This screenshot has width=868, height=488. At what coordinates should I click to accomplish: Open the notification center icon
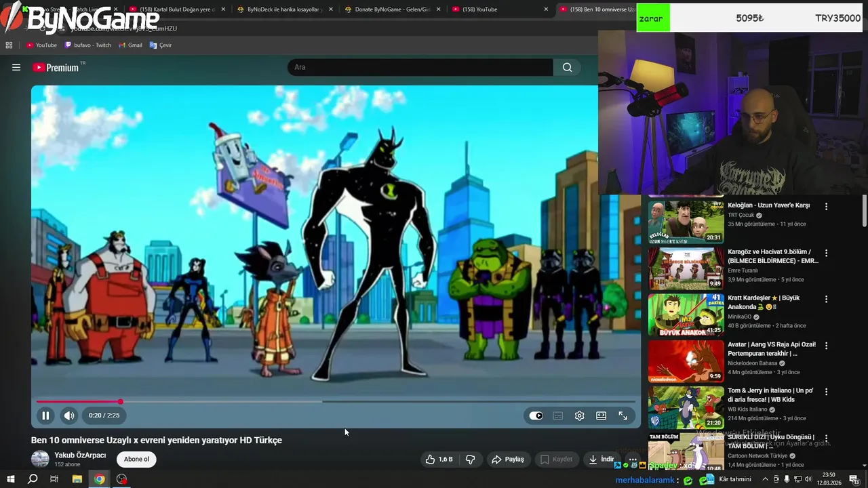coord(854,479)
